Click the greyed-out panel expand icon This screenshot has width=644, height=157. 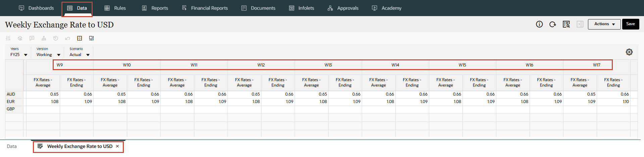(x=580, y=24)
